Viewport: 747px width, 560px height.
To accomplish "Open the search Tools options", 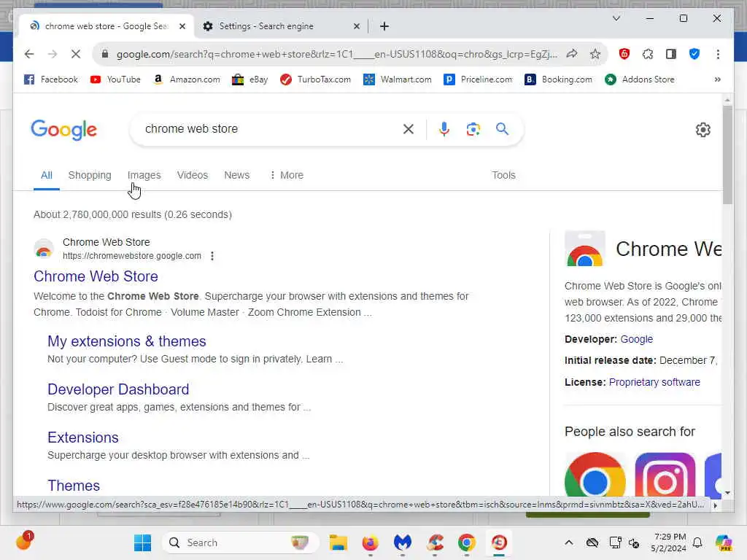I will pyautogui.click(x=503, y=175).
